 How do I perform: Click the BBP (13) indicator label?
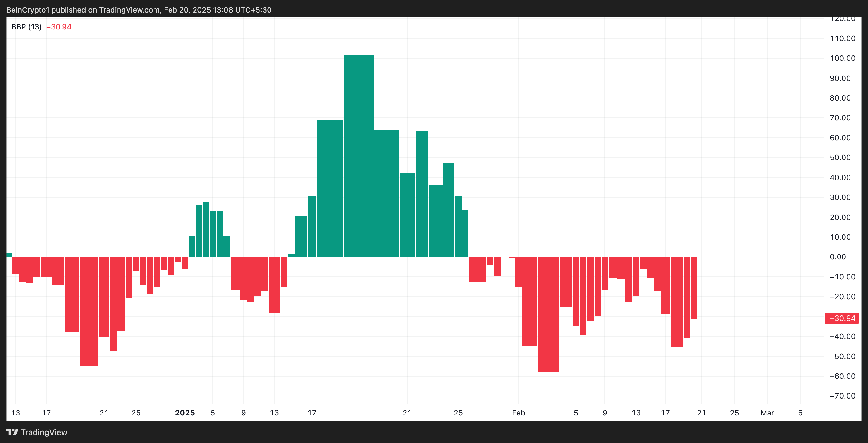point(26,27)
